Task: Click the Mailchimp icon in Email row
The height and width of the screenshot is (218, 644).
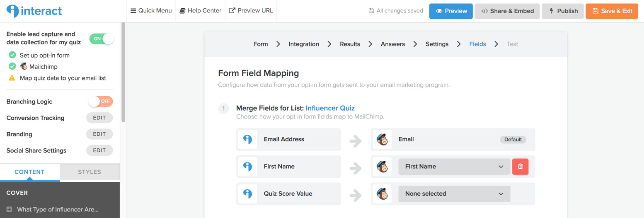Action: 382,139
